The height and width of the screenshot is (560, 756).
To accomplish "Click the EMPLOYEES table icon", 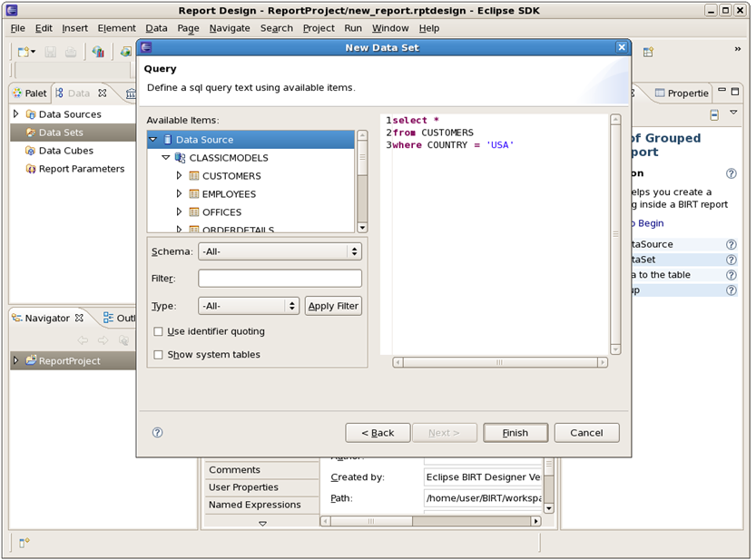I will 194,194.
